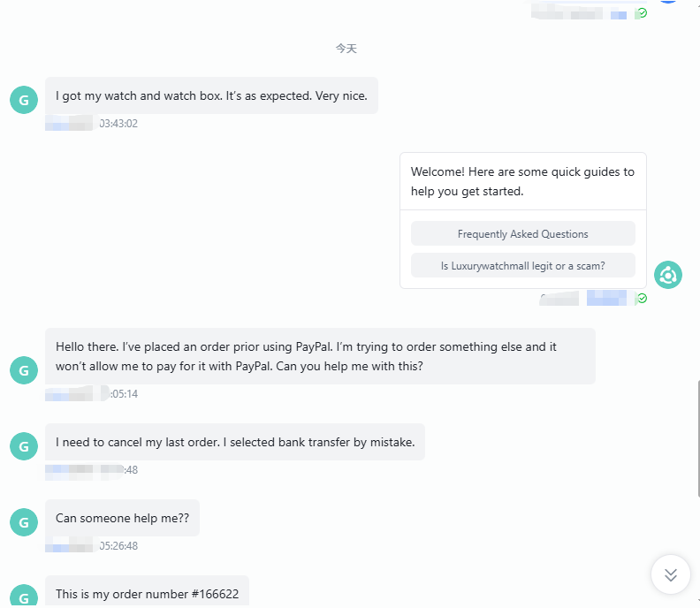The image size is (700, 608).
Task: Click the G avatar beside the watch box message
Action: tap(23, 100)
